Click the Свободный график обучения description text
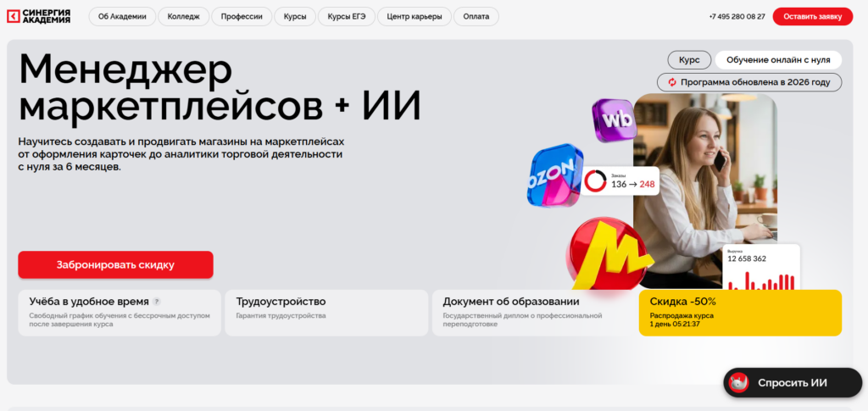868x411 pixels. point(120,319)
